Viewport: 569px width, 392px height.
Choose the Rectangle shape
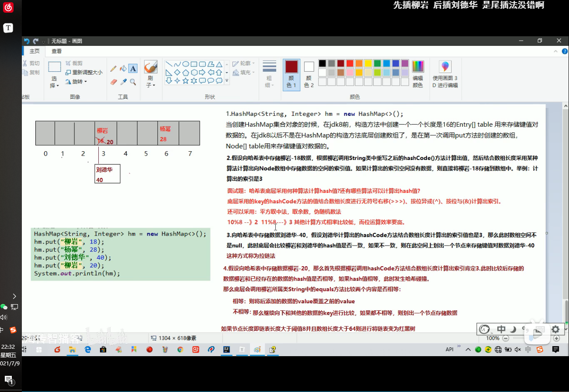pyautogui.click(x=194, y=64)
